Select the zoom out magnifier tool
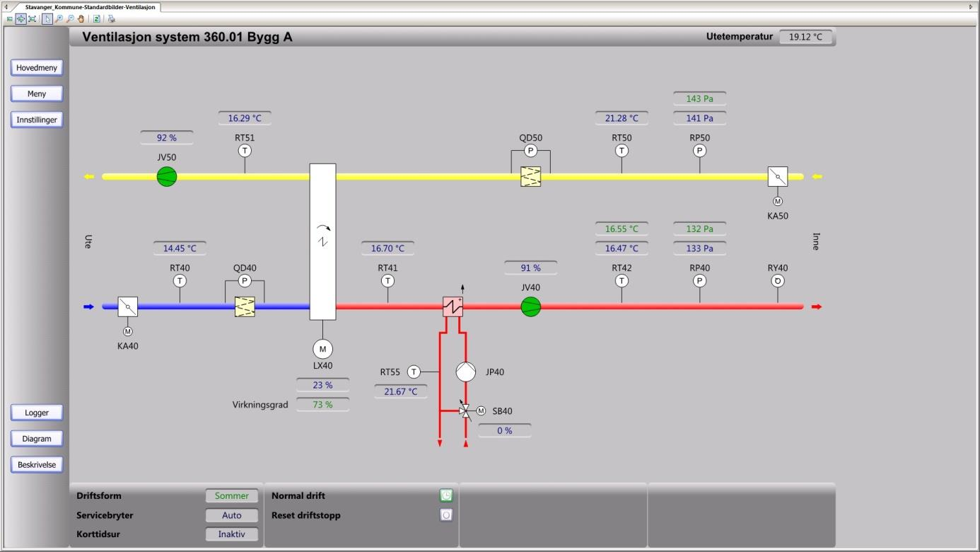980x552 pixels. [69, 19]
